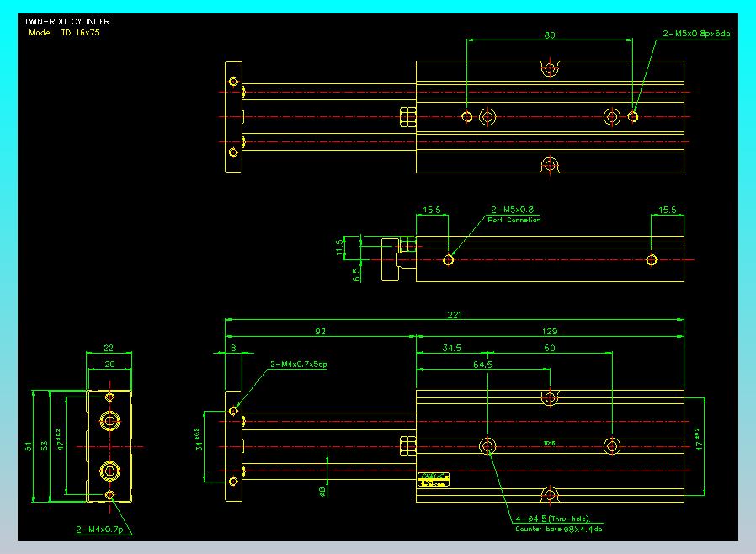Select the 2-M5x0.8px6dp annotation

point(696,34)
